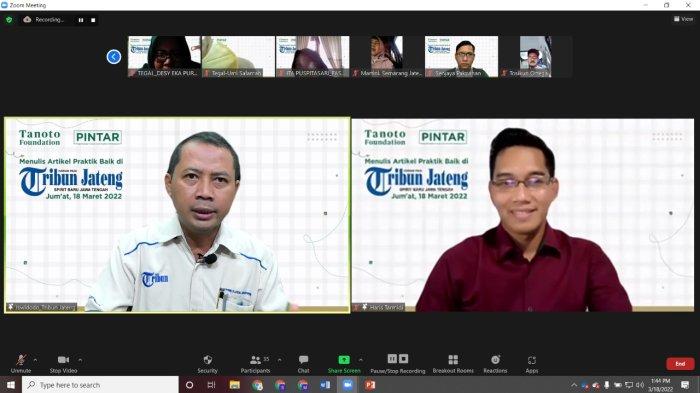Pause recording from the bottom toolbar
700x393 pixels.
pos(392,359)
